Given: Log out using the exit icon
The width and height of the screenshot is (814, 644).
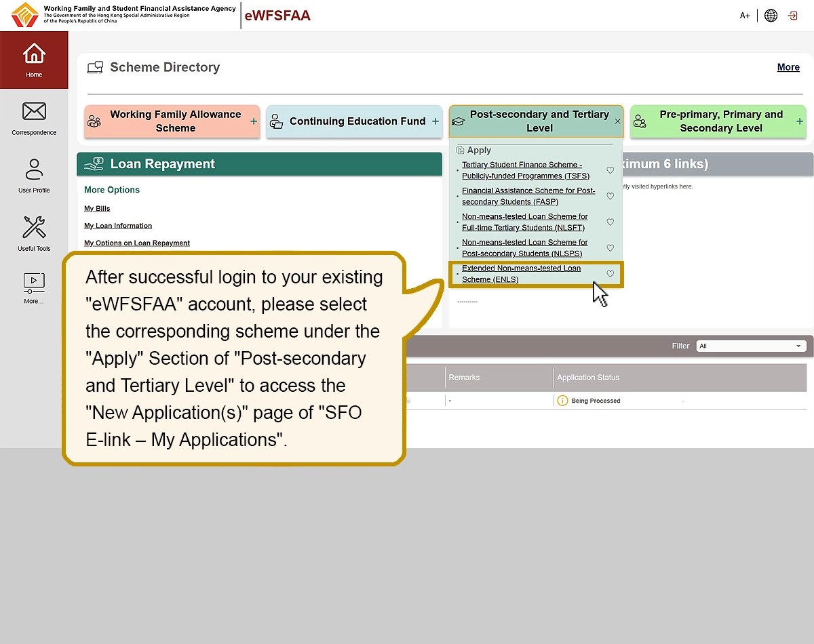Looking at the screenshot, I should tap(792, 16).
